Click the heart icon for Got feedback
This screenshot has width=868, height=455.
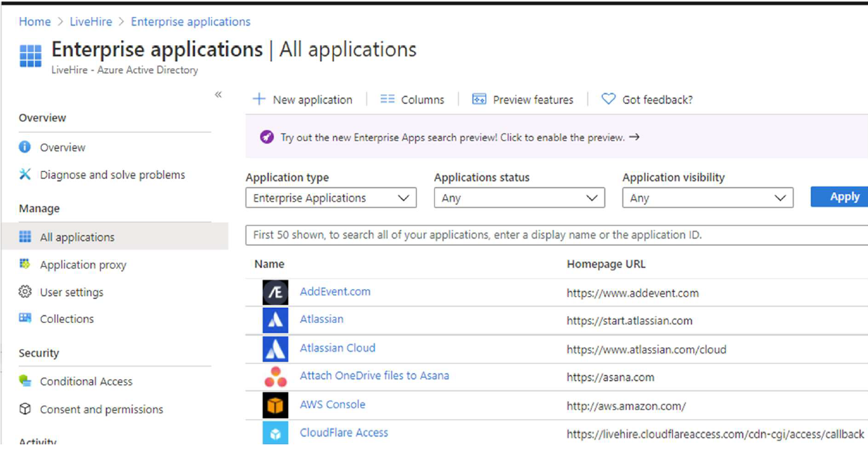pyautogui.click(x=608, y=99)
